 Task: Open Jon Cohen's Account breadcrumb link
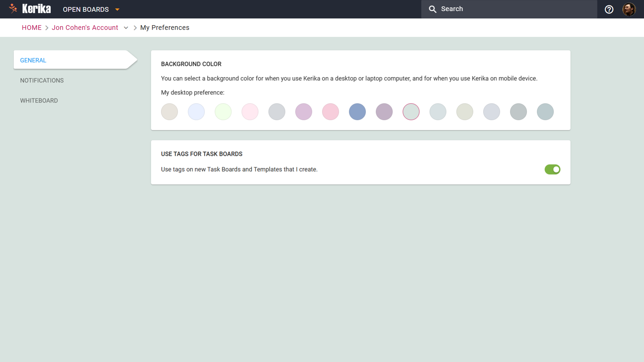tap(85, 28)
